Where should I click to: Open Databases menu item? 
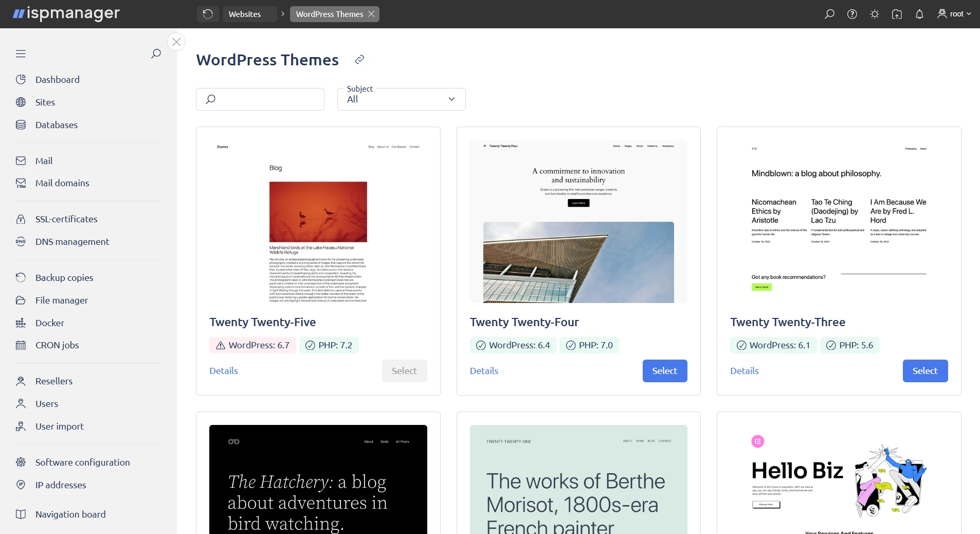[x=57, y=125]
